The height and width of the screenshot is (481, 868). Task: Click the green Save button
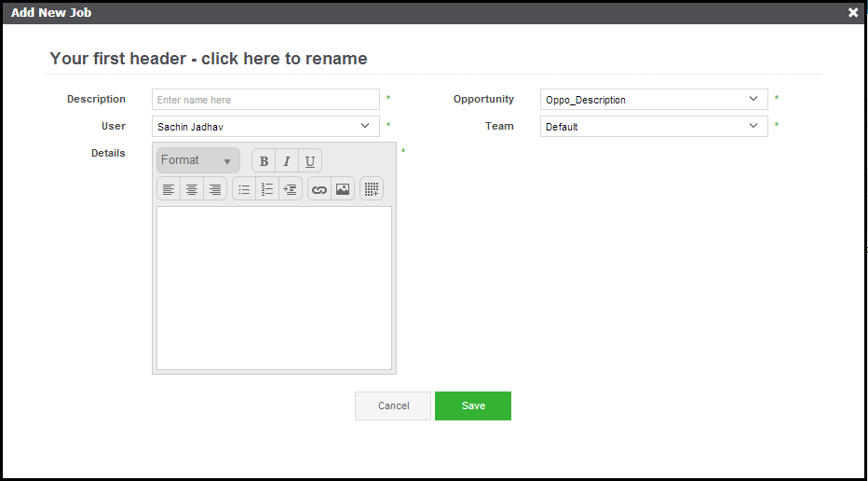pos(473,405)
